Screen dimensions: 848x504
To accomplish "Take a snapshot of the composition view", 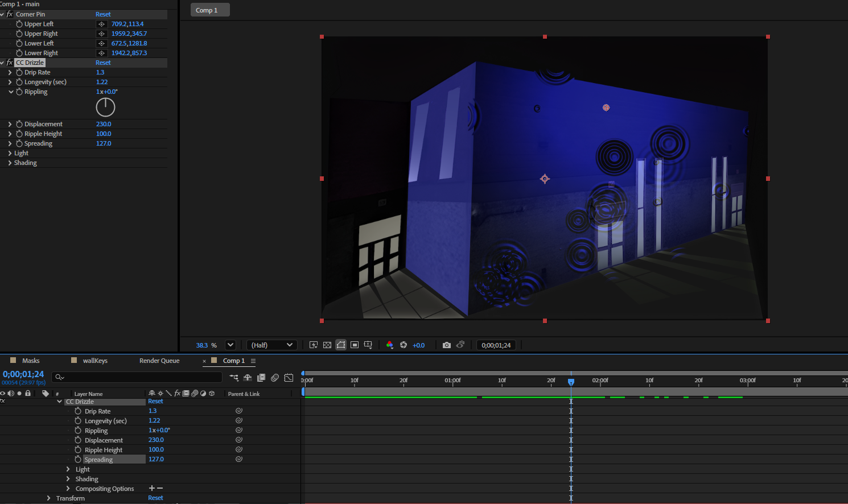I will point(447,344).
